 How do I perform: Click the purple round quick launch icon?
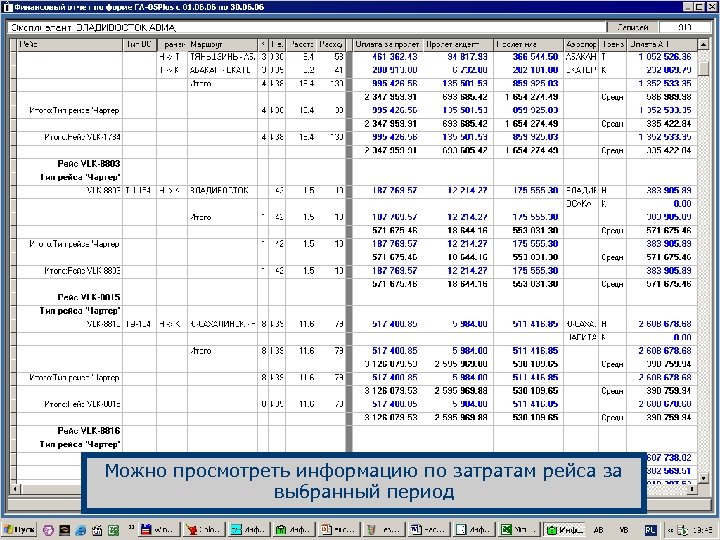[x=48, y=530]
